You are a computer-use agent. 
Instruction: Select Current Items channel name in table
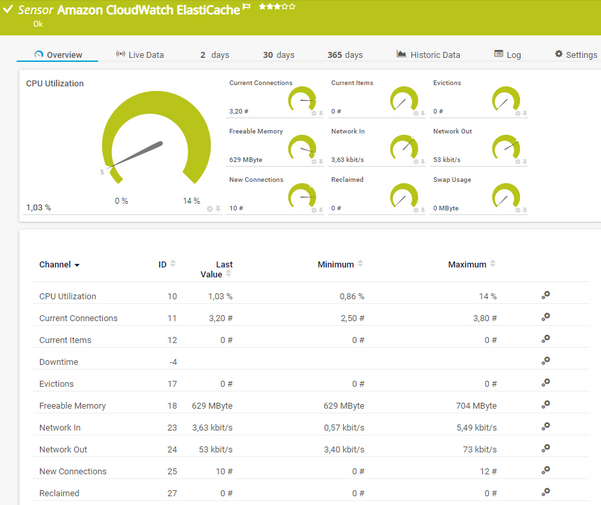point(65,340)
